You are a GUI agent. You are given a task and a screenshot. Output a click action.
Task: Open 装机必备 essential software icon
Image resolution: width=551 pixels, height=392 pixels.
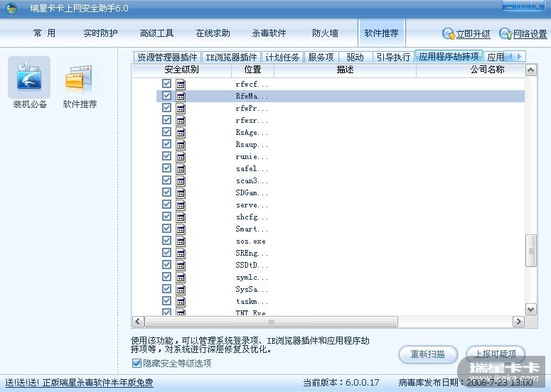tap(29, 77)
